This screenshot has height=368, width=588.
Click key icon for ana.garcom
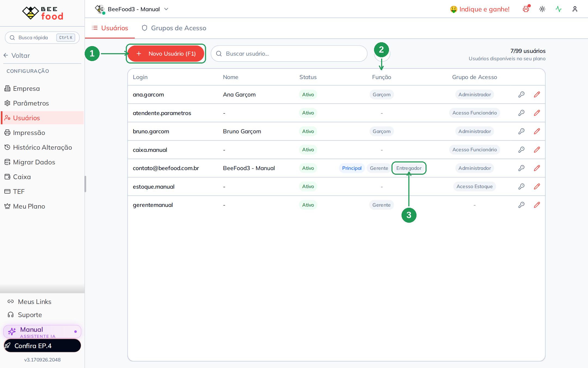coord(521,95)
